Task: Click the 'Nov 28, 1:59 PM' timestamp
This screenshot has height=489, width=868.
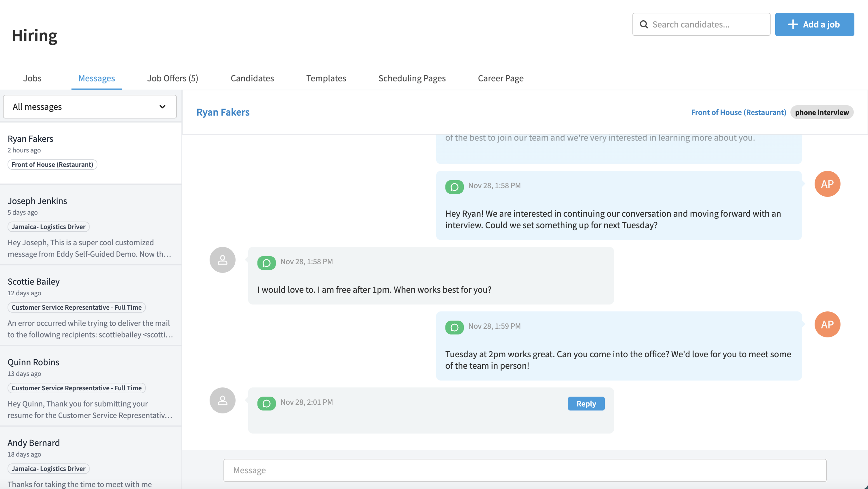Action: click(x=494, y=326)
